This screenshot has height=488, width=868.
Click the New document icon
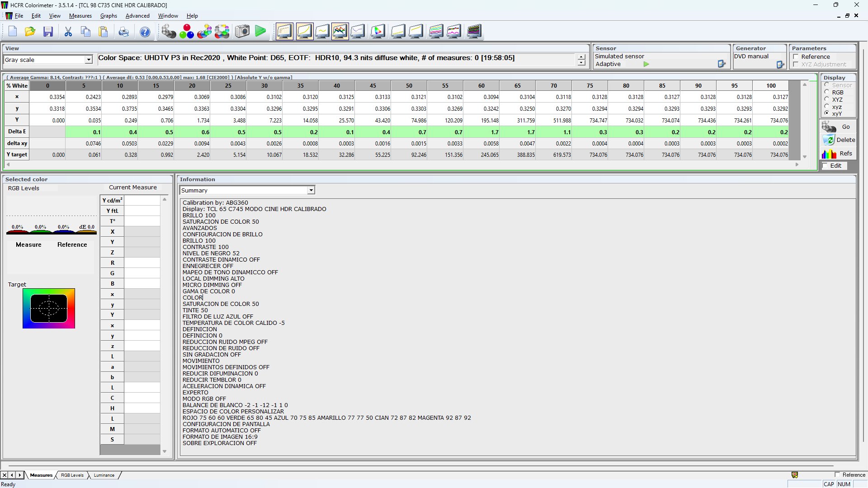tap(13, 32)
